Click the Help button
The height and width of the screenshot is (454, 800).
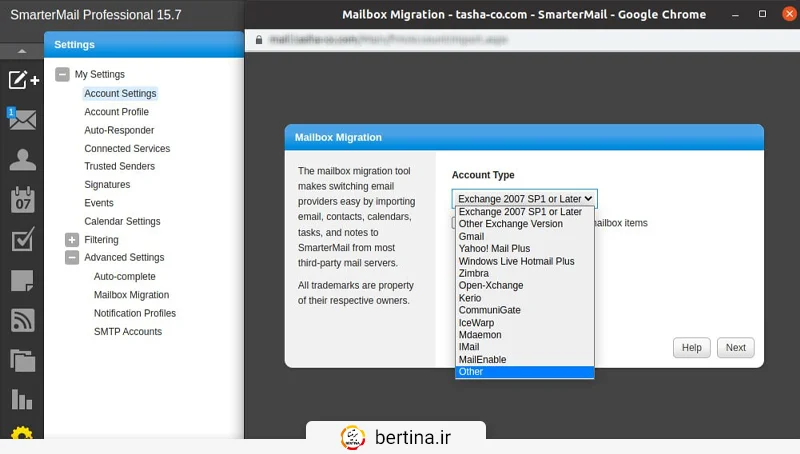(691, 348)
